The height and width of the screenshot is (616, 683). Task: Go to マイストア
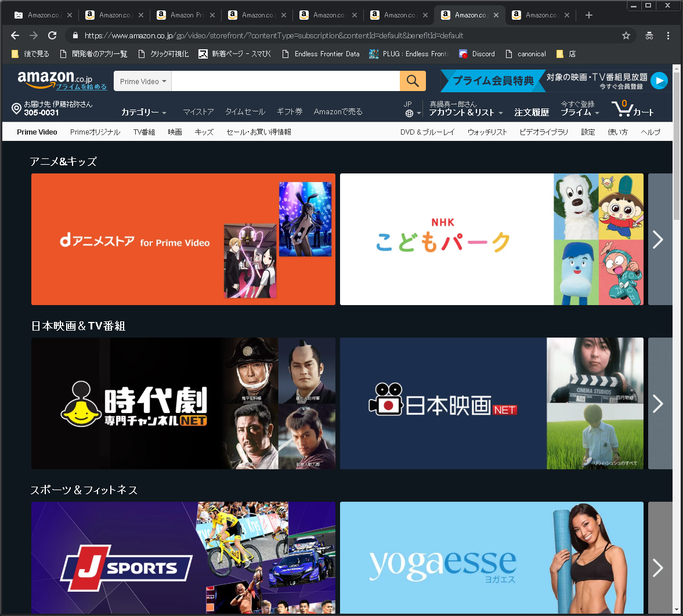[198, 112]
